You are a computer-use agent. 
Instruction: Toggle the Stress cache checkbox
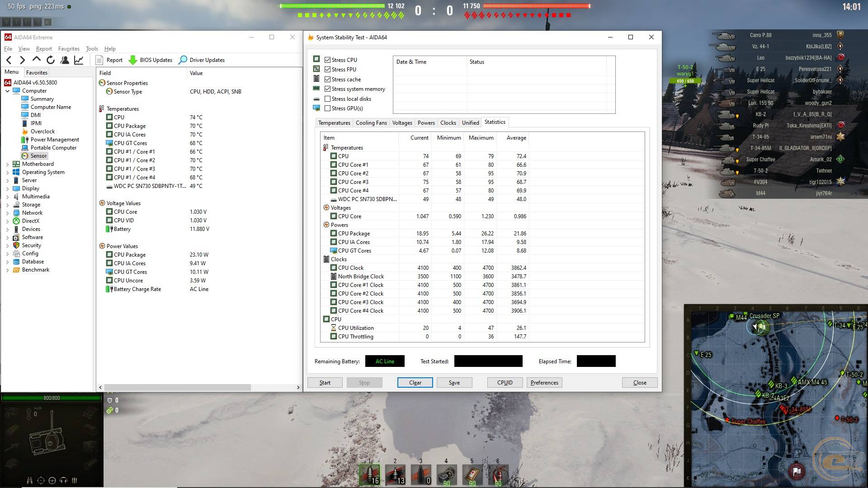328,80
